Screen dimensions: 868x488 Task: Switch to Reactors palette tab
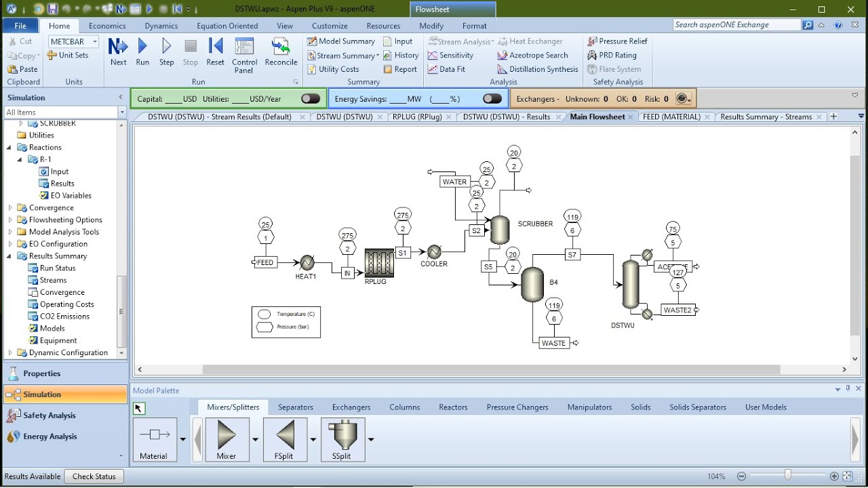[x=453, y=407]
